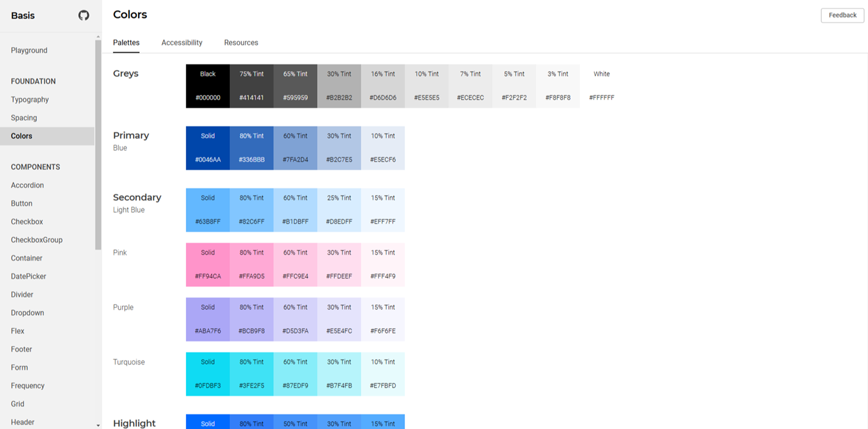Go to the Spacing page
Screen dimensions: 868x429
[x=24, y=118]
